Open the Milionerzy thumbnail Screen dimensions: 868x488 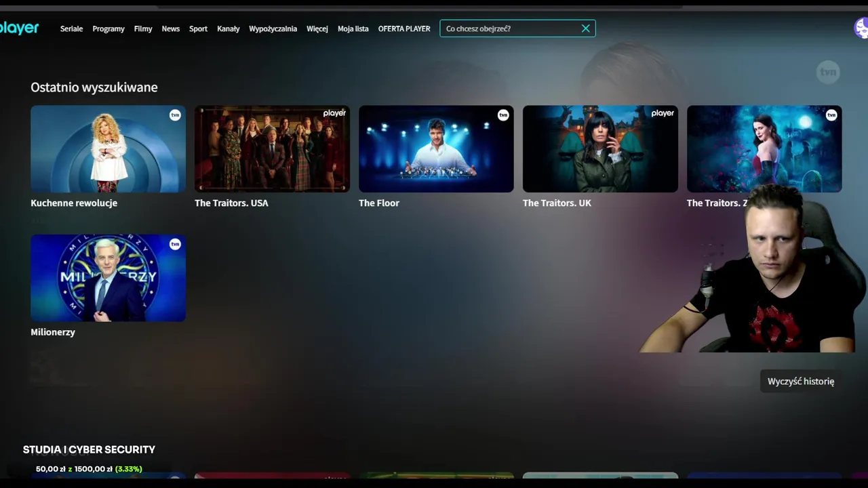pos(108,278)
